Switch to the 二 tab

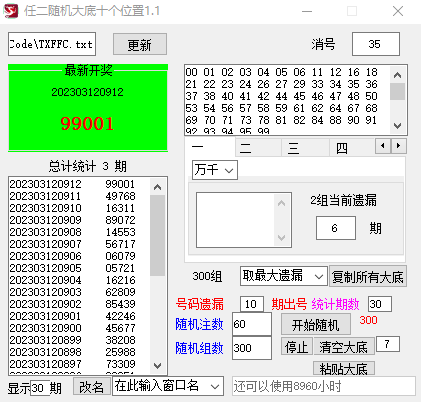(258, 148)
